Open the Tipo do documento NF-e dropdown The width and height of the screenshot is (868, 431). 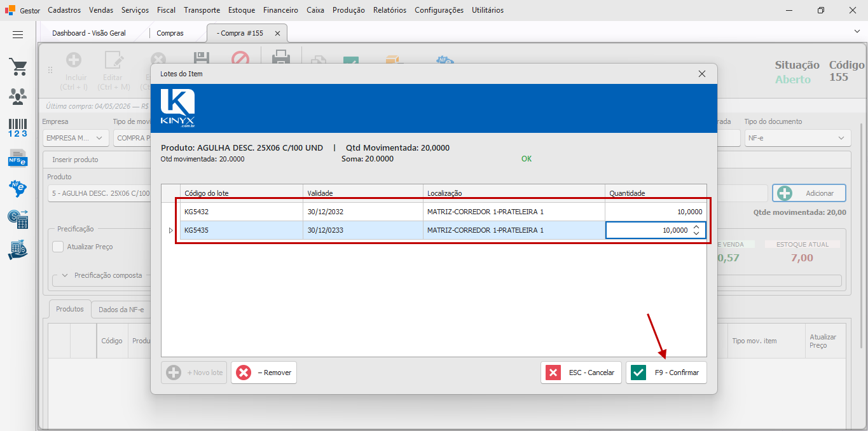point(797,138)
